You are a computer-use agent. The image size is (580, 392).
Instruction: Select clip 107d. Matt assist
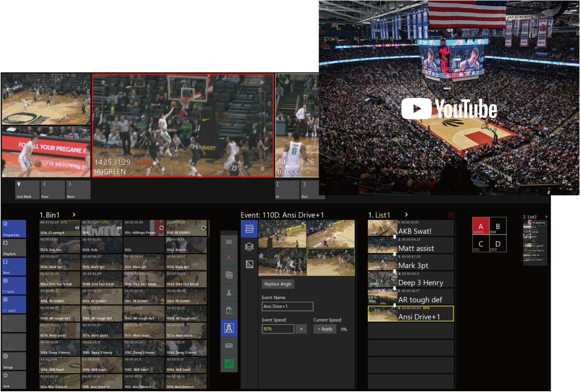pyautogui.click(x=186, y=331)
